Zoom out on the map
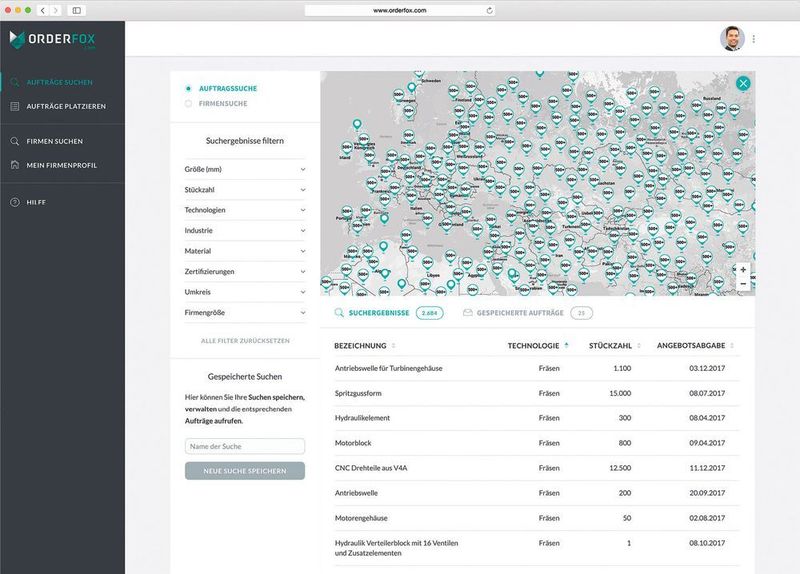The image size is (800, 574). pos(743,284)
